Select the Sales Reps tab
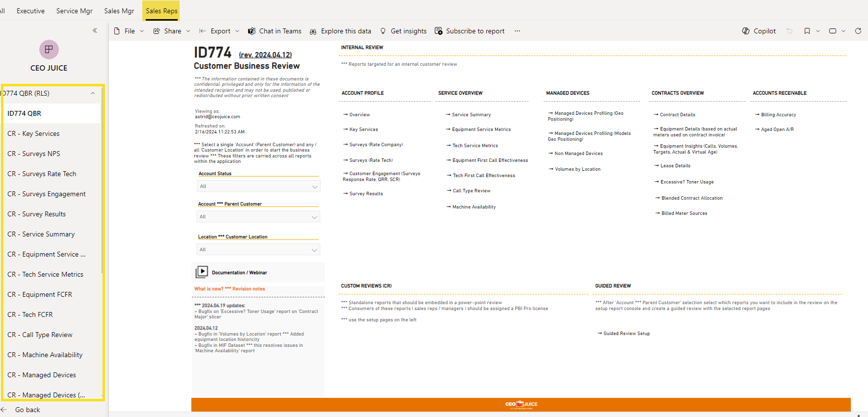868x417 pixels. (161, 11)
